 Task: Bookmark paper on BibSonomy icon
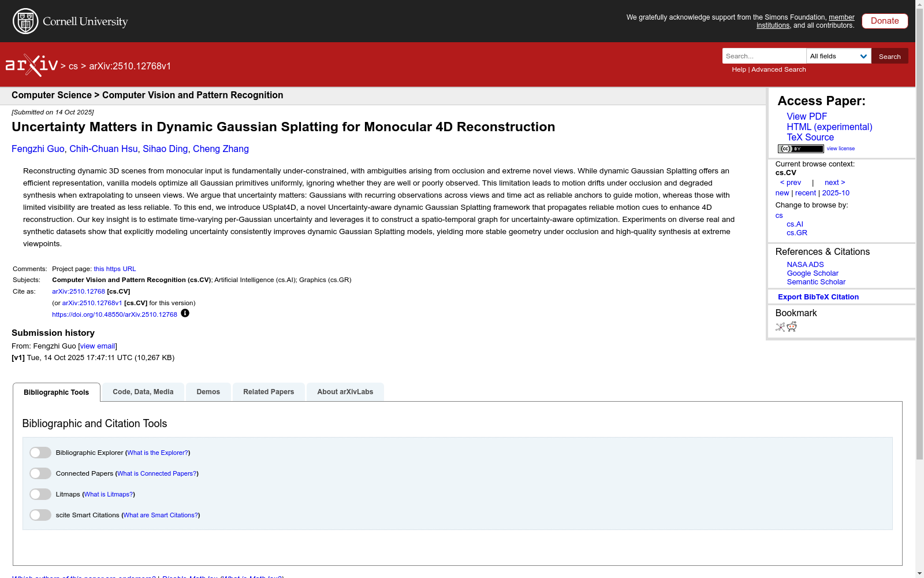pyautogui.click(x=780, y=327)
